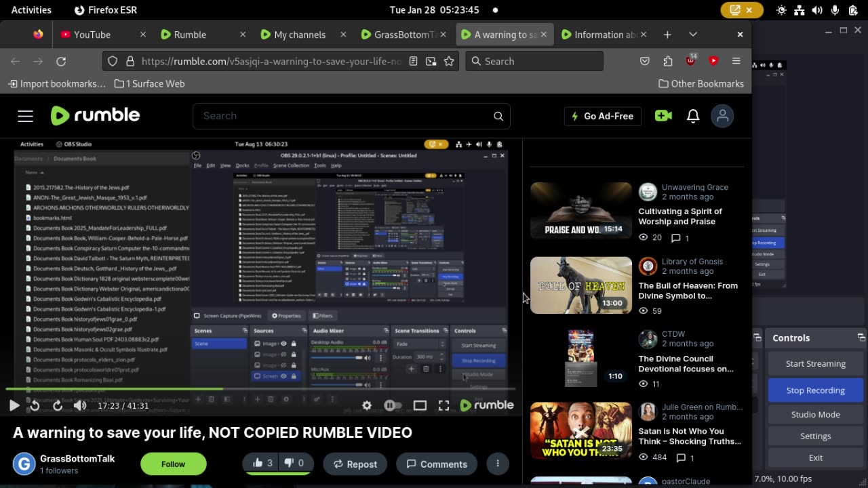Click the Rumble search magnifier icon
Image resolution: width=868 pixels, height=488 pixels.
tap(498, 116)
